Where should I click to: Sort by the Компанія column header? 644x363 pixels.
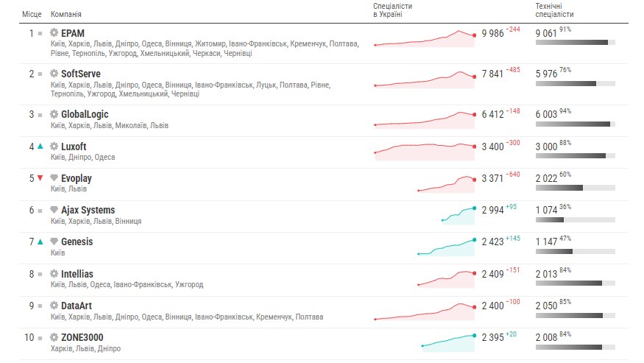(66, 14)
